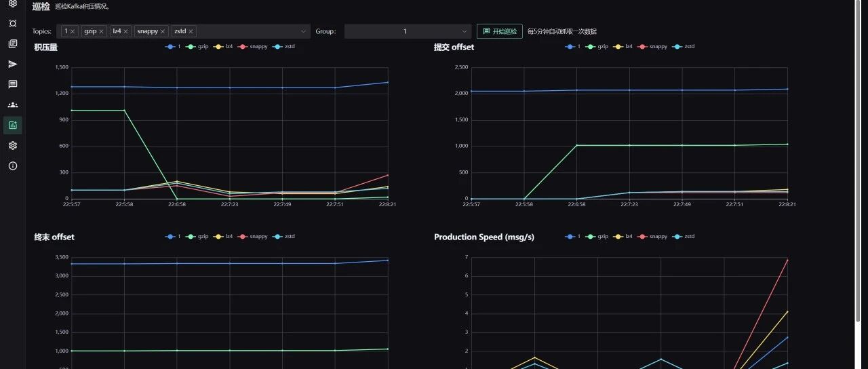Open the info circle sidebar icon
The width and height of the screenshot is (868, 369).
[13, 166]
